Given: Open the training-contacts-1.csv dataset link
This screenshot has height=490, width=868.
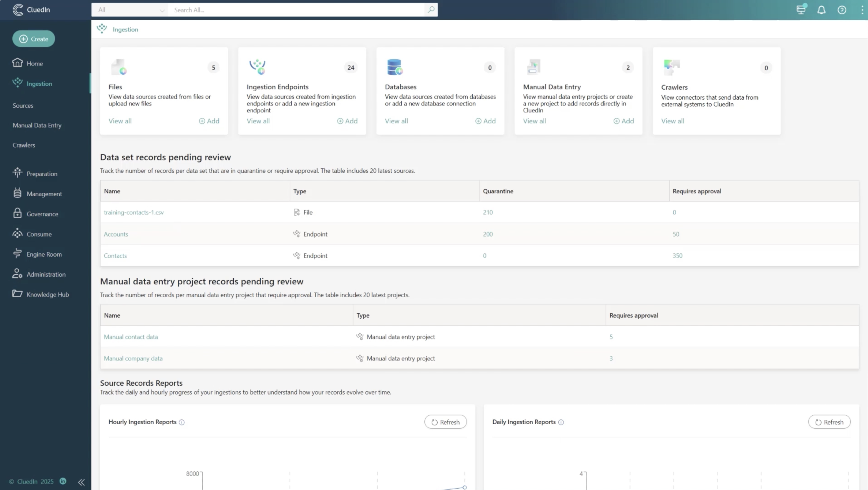Looking at the screenshot, I should pos(134,212).
